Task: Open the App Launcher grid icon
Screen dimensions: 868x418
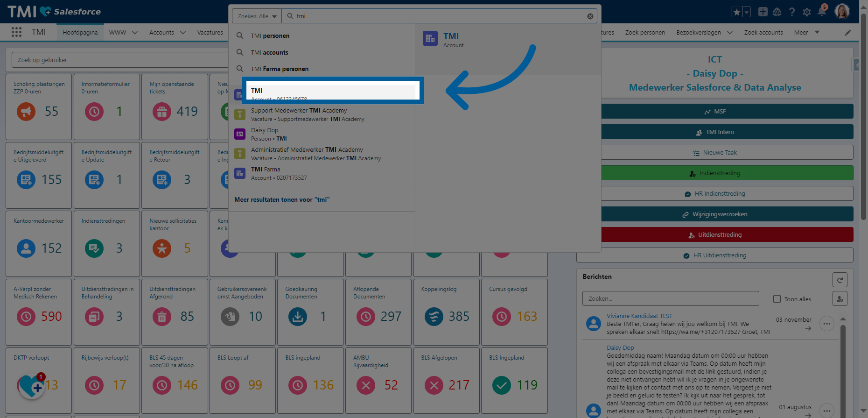Action: 17,32
